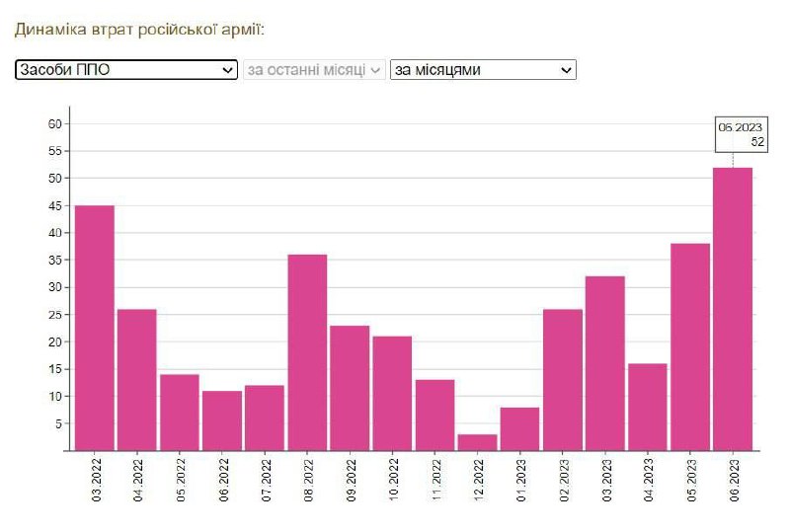The height and width of the screenshot is (532, 790).
Task: Expand the за місяцями grouping dropdown
Action: point(482,70)
